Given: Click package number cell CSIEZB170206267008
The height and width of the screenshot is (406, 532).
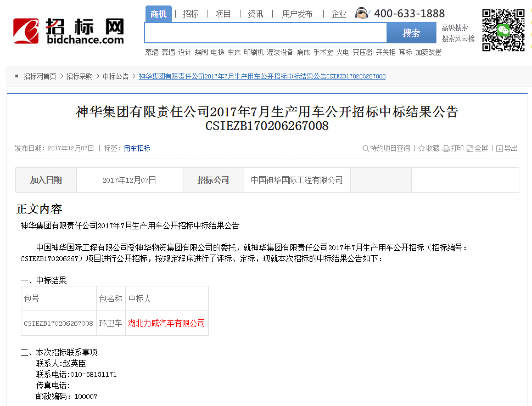Looking at the screenshot, I should pyautogui.click(x=58, y=324).
